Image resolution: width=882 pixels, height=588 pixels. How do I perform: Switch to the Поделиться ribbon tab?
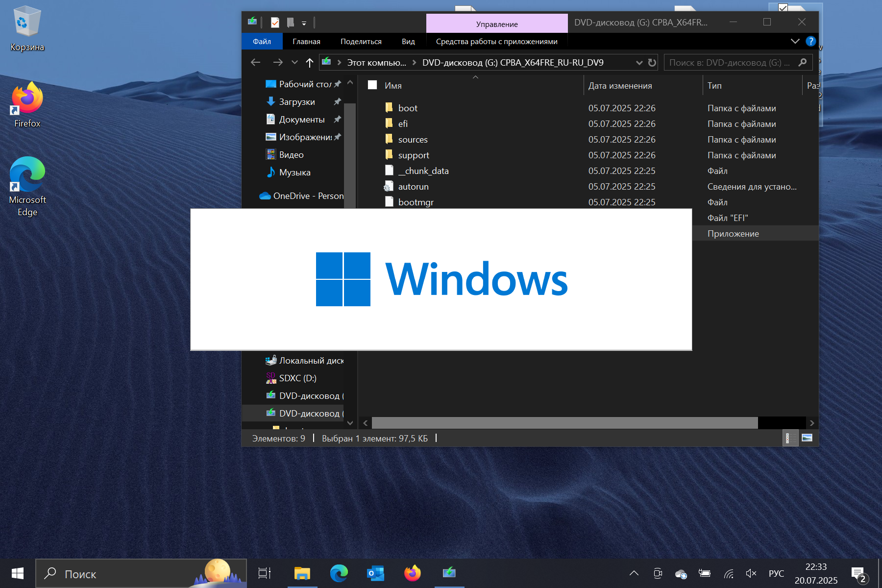coord(361,41)
